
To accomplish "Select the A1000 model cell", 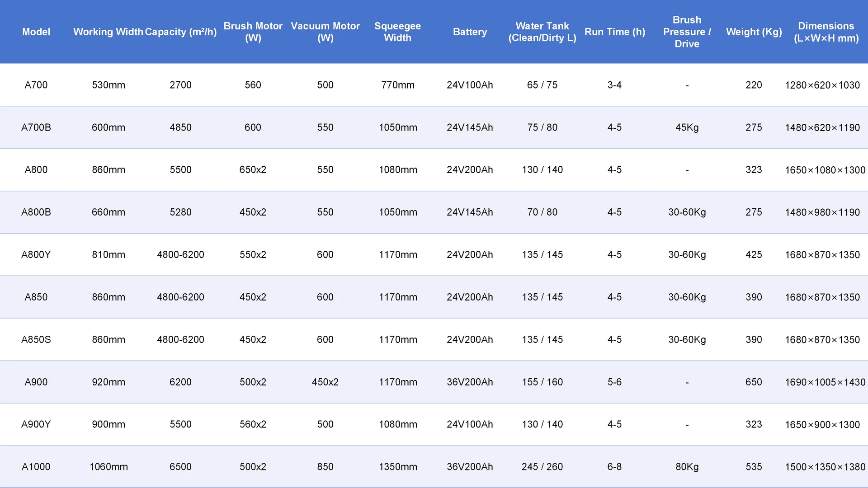I will point(36,467).
